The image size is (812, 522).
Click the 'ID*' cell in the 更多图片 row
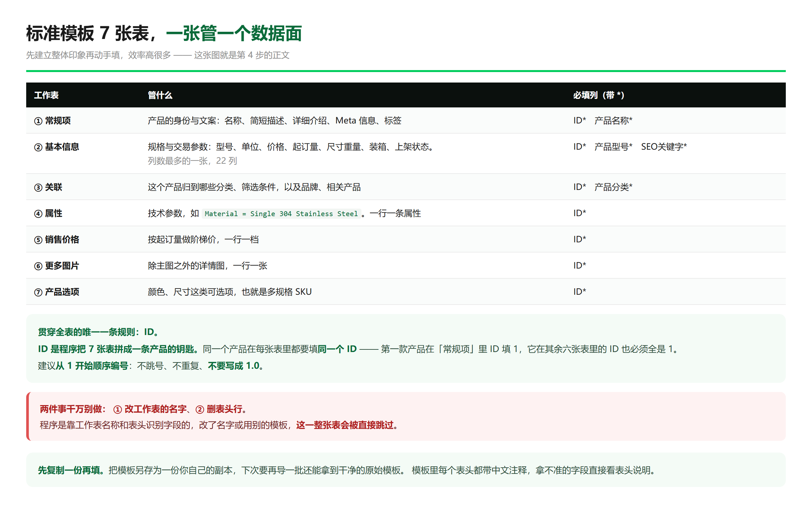coord(580,265)
